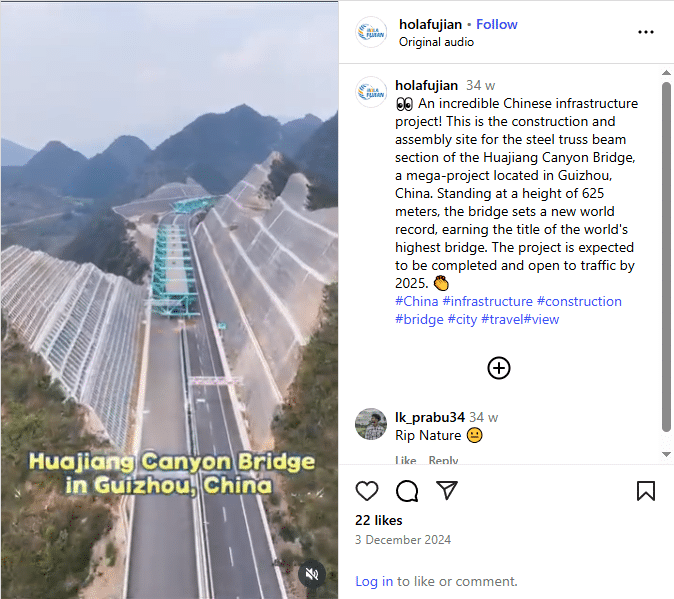674x599 pixels.
Task: Like the post with the heart icon
Action: (367, 491)
